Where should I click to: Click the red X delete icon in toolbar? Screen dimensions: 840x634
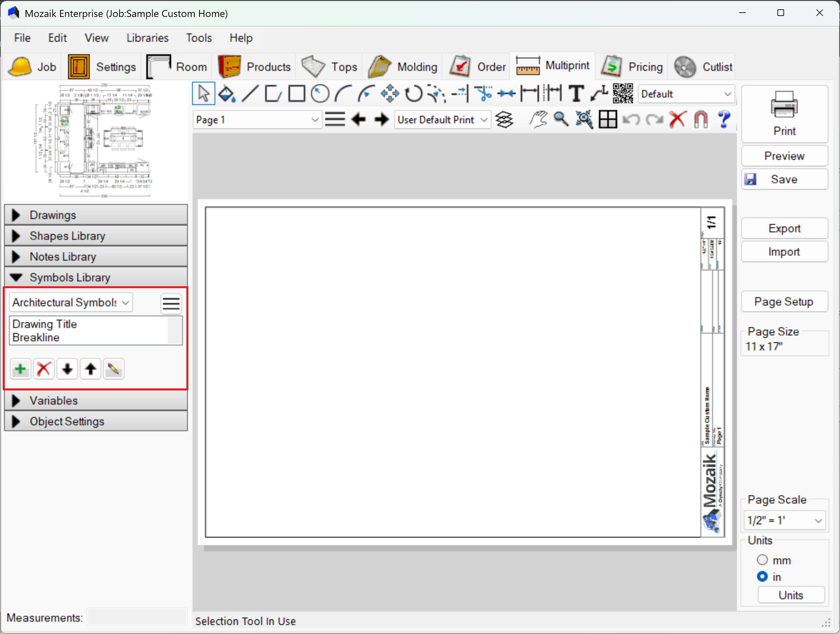pyautogui.click(x=678, y=120)
